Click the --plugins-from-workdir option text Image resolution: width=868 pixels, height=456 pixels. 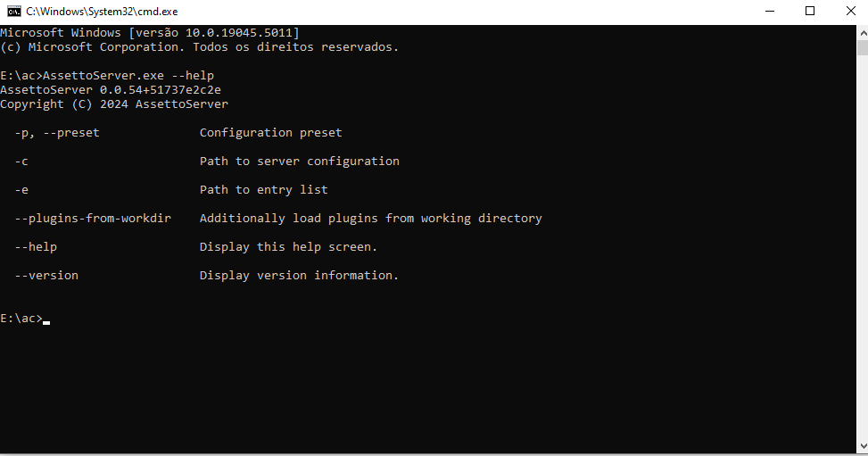(93, 219)
